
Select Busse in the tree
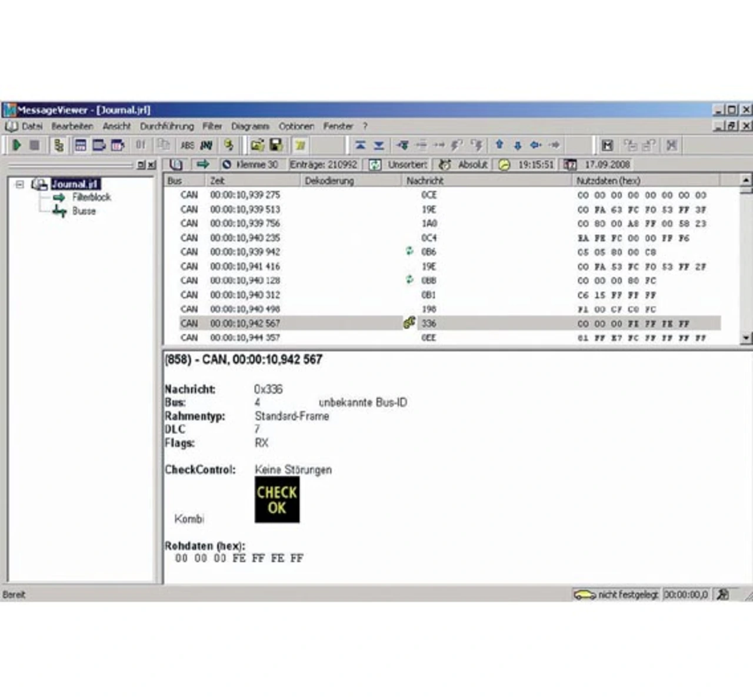(84, 211)
